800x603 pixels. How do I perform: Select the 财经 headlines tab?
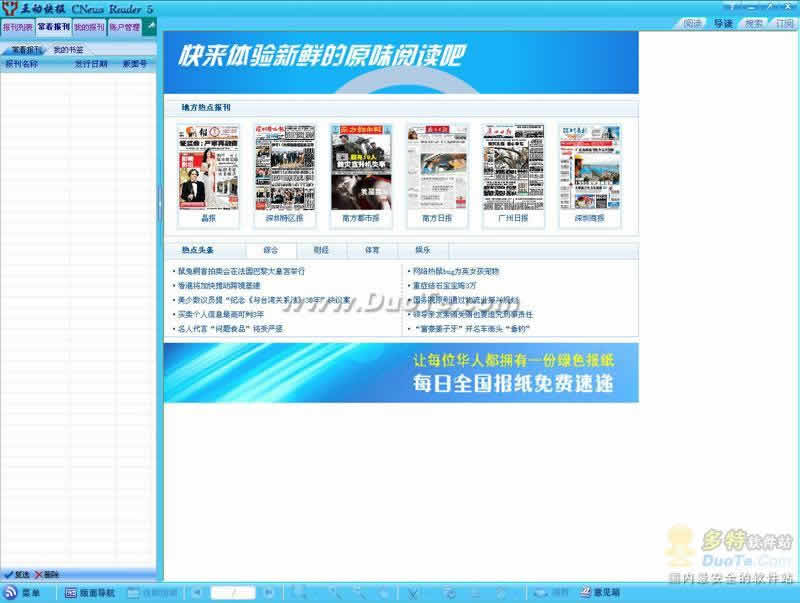point(321,250)
